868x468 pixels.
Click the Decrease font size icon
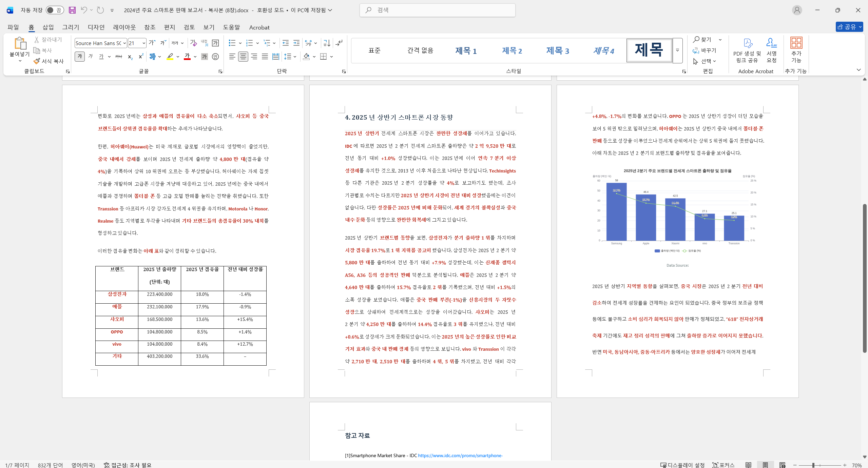(x=163, y=43)
